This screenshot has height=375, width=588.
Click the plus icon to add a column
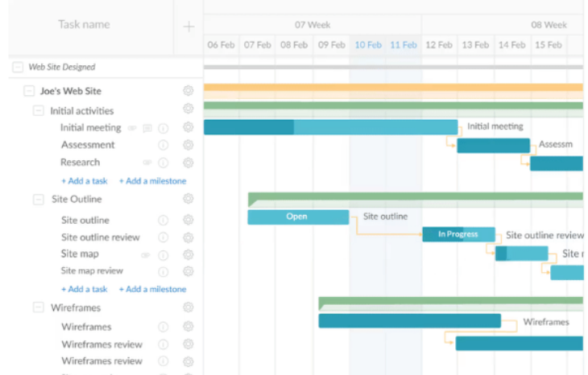(188, 27)
